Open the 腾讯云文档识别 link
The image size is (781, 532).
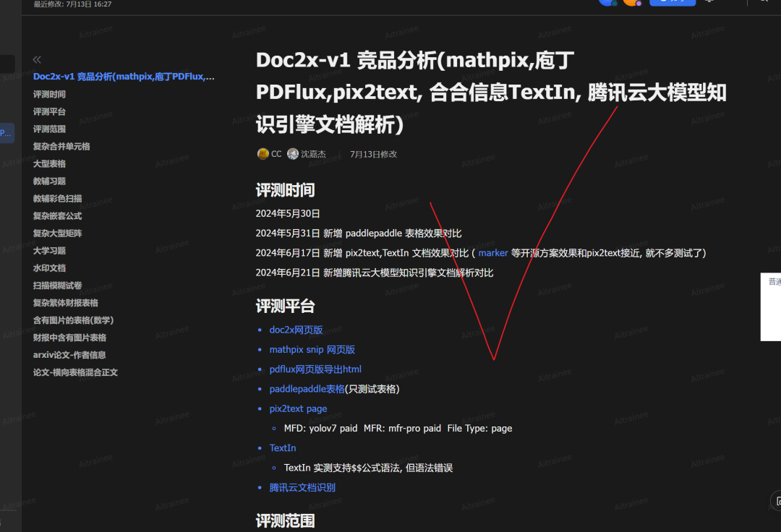click(x=301, y=487)
